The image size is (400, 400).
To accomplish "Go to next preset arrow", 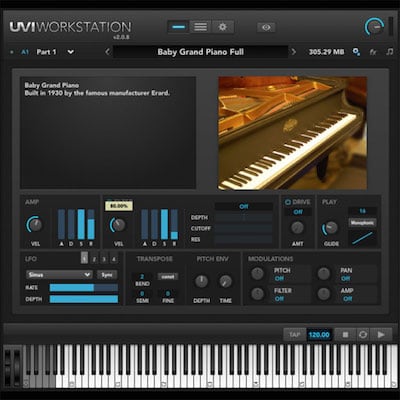I will click(294, 52).
